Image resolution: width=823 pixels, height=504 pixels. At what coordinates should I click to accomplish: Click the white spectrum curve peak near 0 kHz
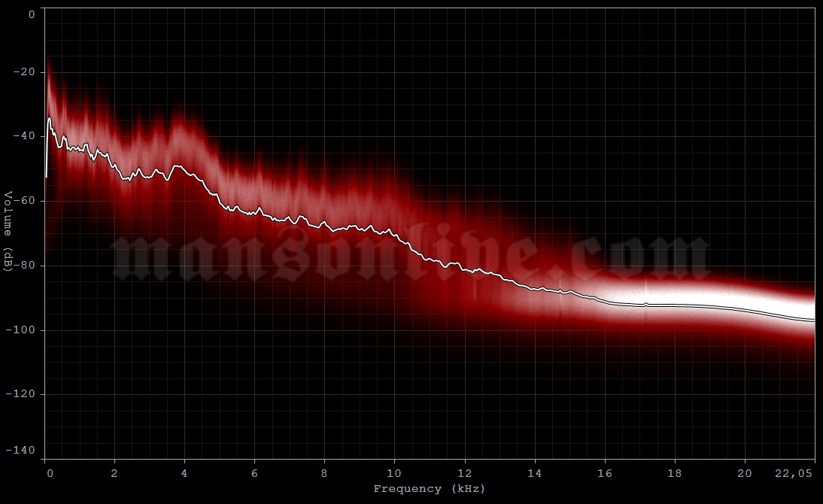point(50,117)
